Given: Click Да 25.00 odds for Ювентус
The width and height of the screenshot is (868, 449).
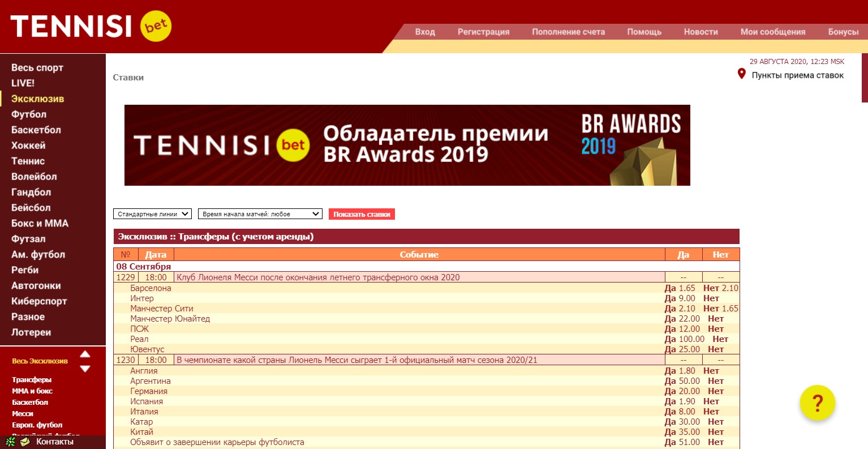Looking at the screenshot, I should click(682, 349).
